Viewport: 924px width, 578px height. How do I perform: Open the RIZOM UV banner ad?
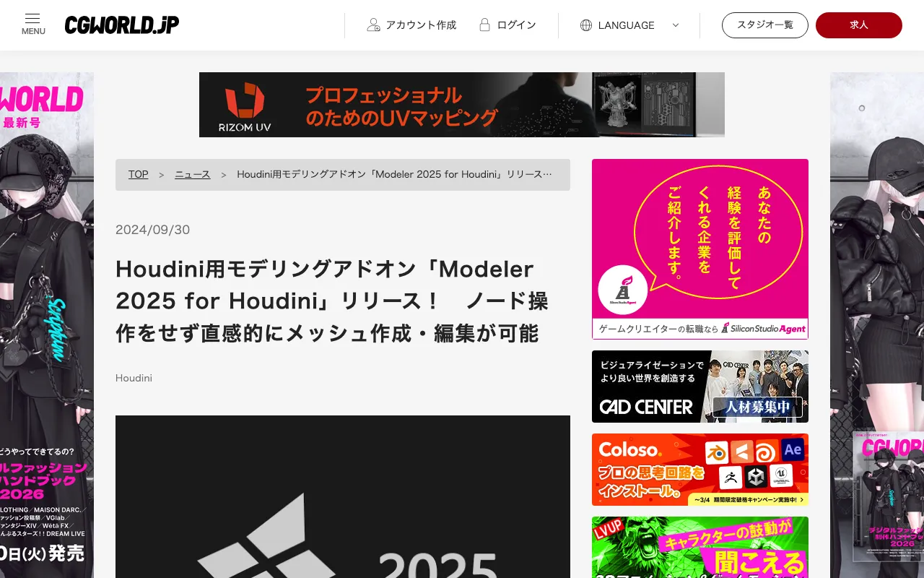pos(461,104)
